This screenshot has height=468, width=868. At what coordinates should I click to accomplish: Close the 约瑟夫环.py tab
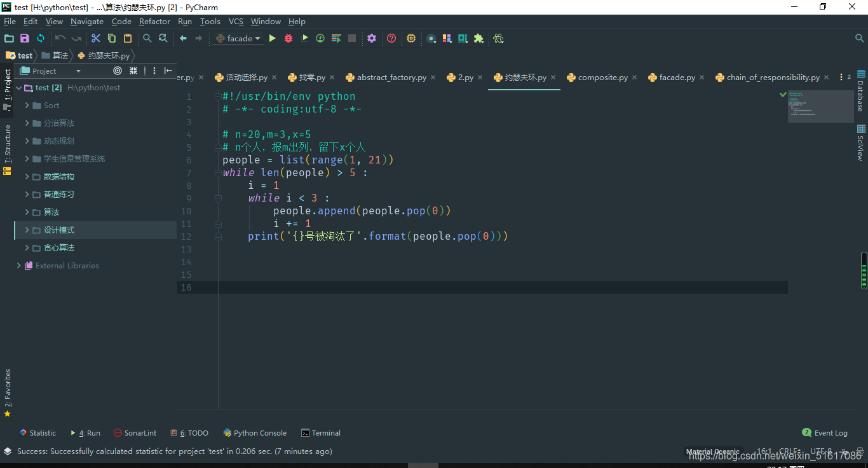(553, 78)
